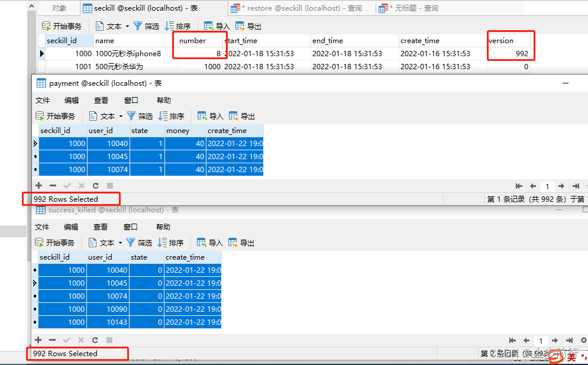Image resolution: width=588 pixels, height=365 pixels.
Task: Delete record with minus in success_killed window
Action: pos(52,340)
